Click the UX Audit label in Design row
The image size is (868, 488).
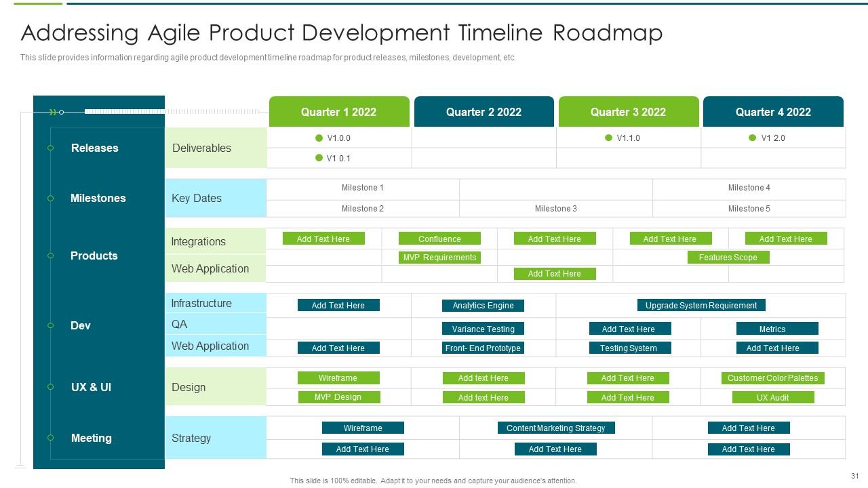773,398
